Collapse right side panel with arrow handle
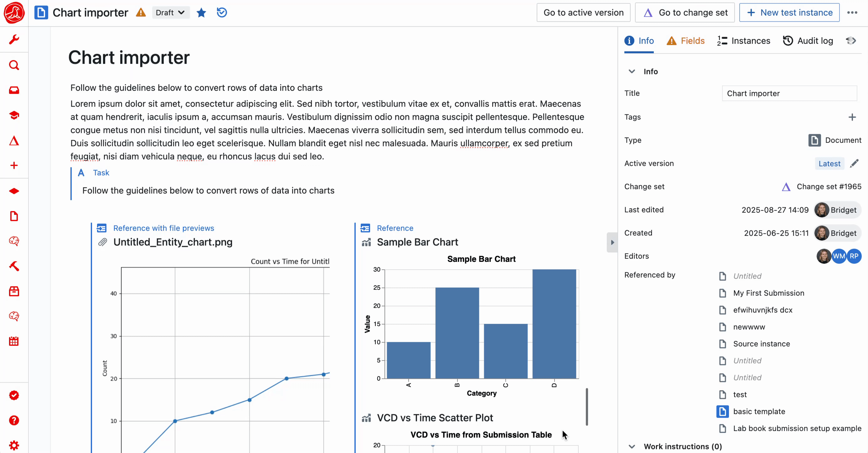 (612, 242)
